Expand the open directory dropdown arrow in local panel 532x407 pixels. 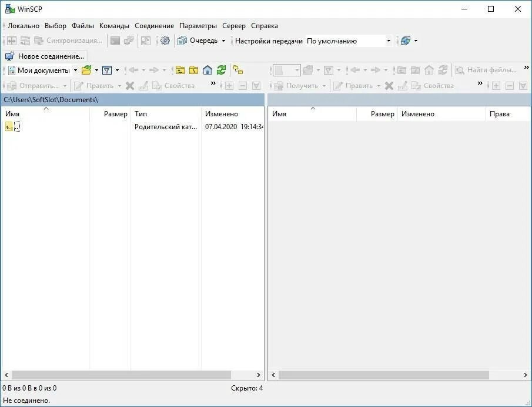[96, 70]
